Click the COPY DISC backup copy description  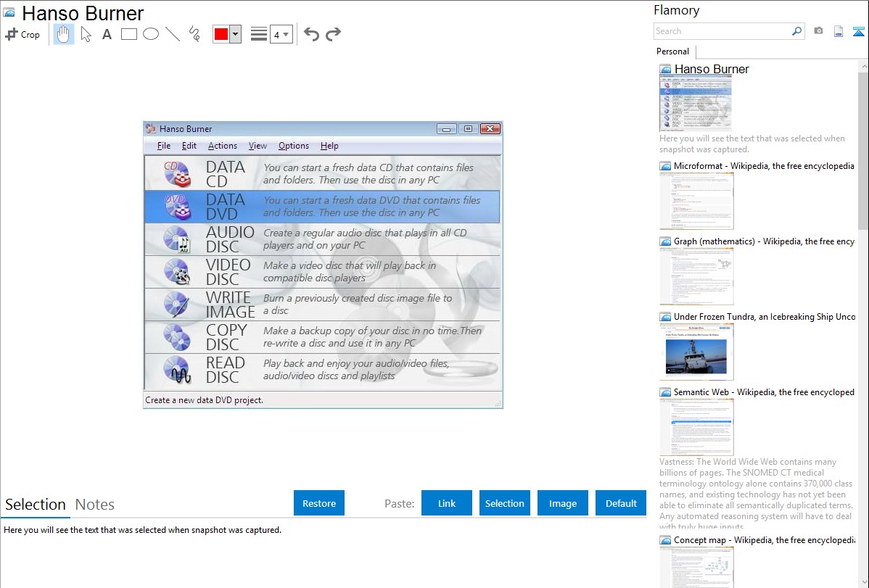coord(372,337)
